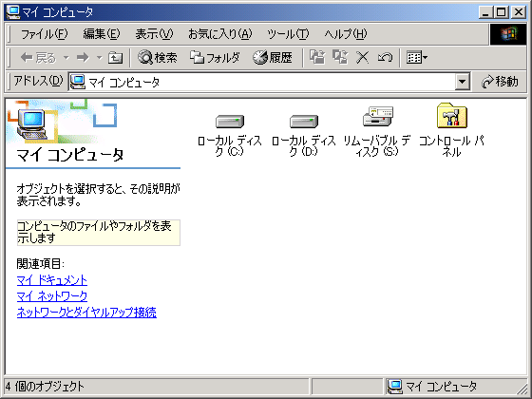Screen dimensions: 532x399
Task: Click the Up one level folder icon
Action: pos(115,58)
